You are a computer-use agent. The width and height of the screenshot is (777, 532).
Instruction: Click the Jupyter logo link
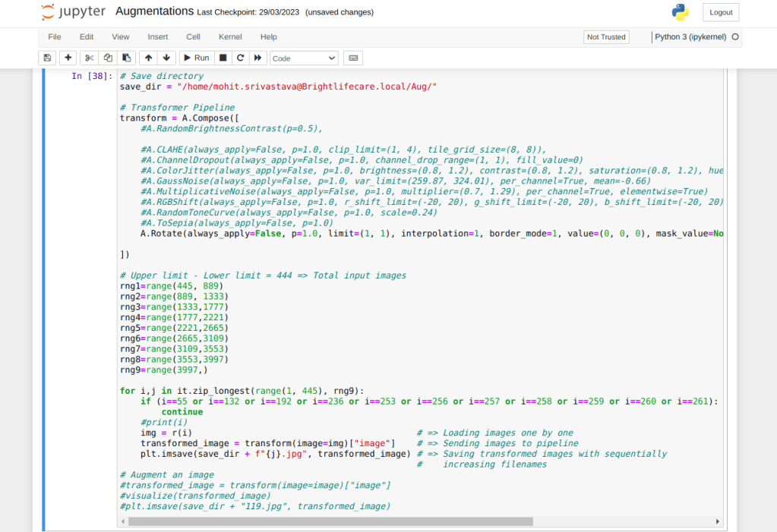click(x=73, y=12)
